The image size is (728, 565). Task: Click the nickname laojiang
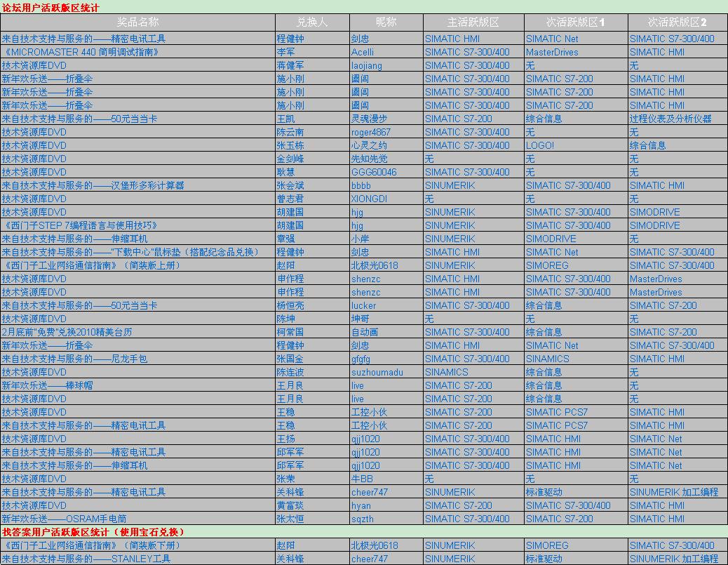pyautogui.click(x=366, y=65)
